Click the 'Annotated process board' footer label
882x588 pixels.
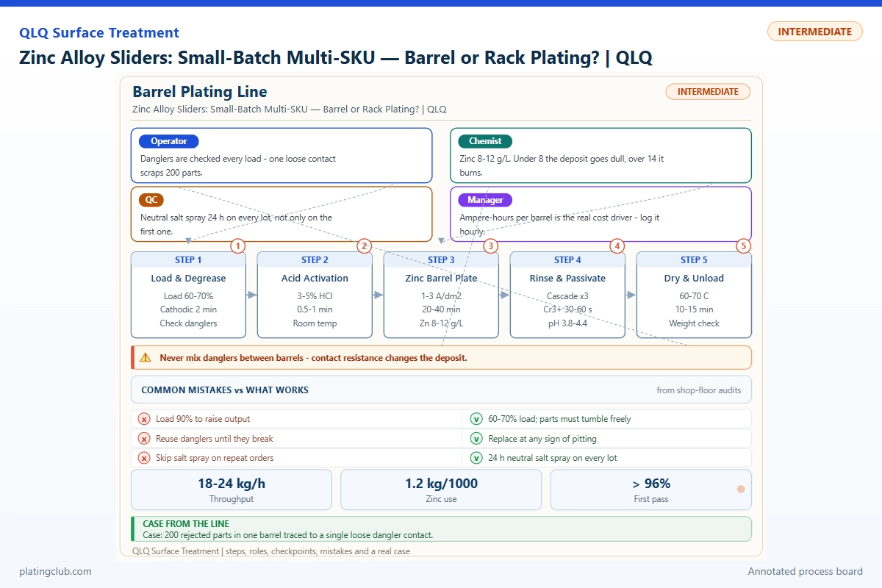806,571
